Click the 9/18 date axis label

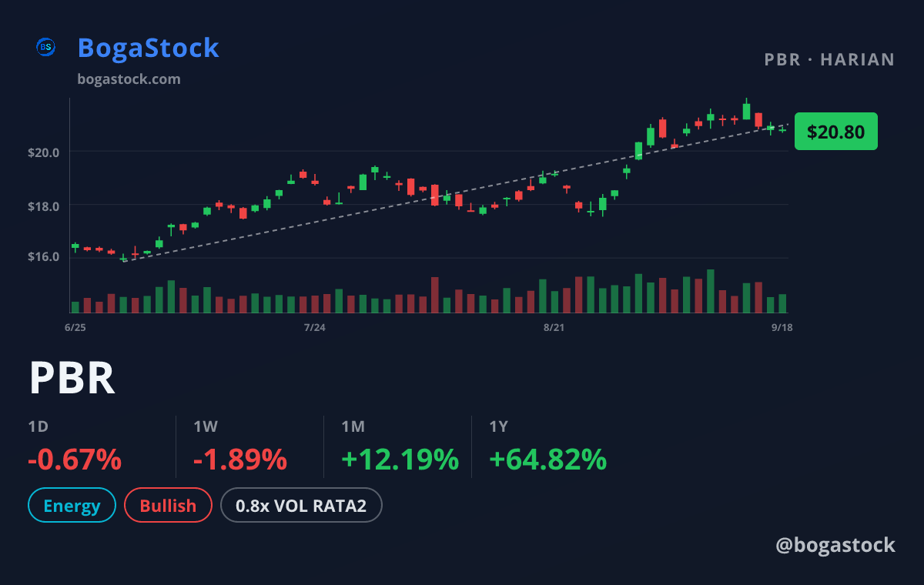point(782,328)
